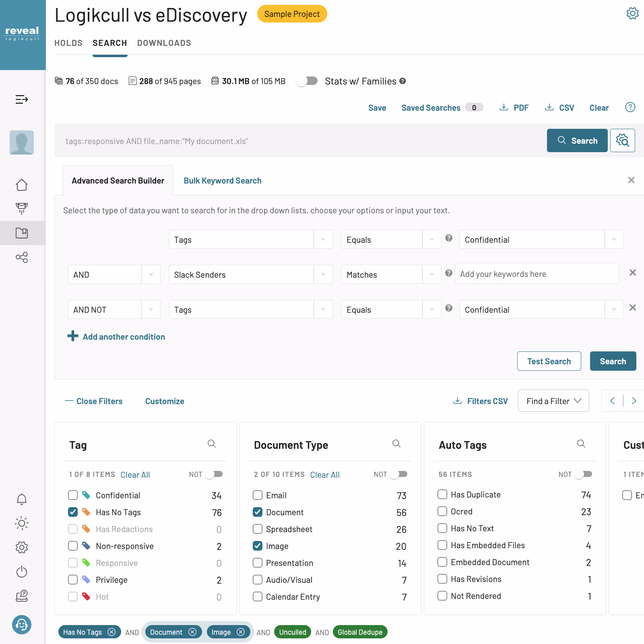Select the Bulk Keyword Search tab
The height and width of the screenshot is (644, 644).
[223, 181]
